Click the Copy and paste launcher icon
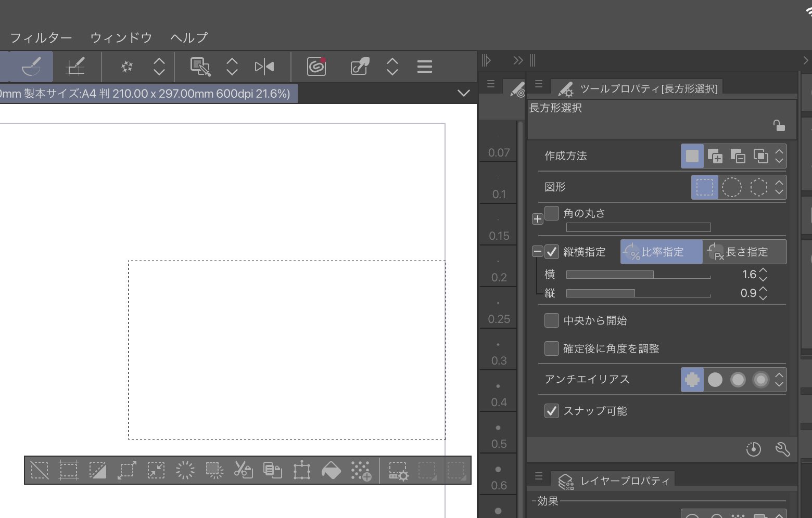 (x=272, y=470)
